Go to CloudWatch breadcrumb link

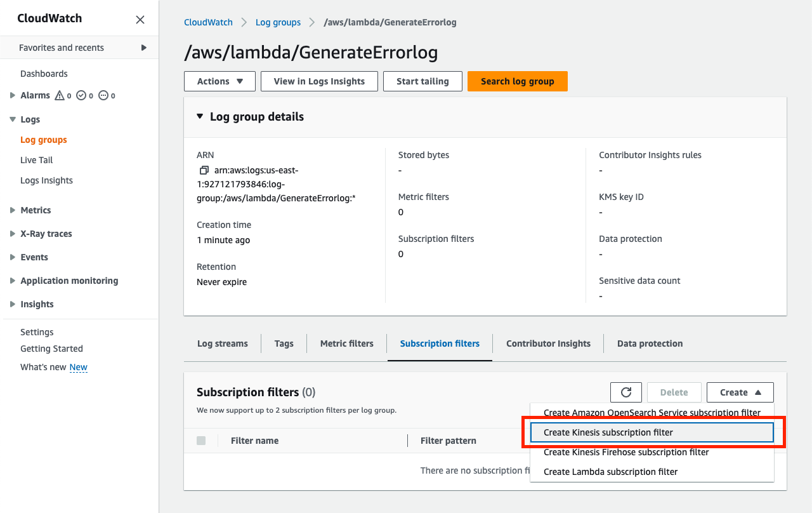click(x=208, y=22)
